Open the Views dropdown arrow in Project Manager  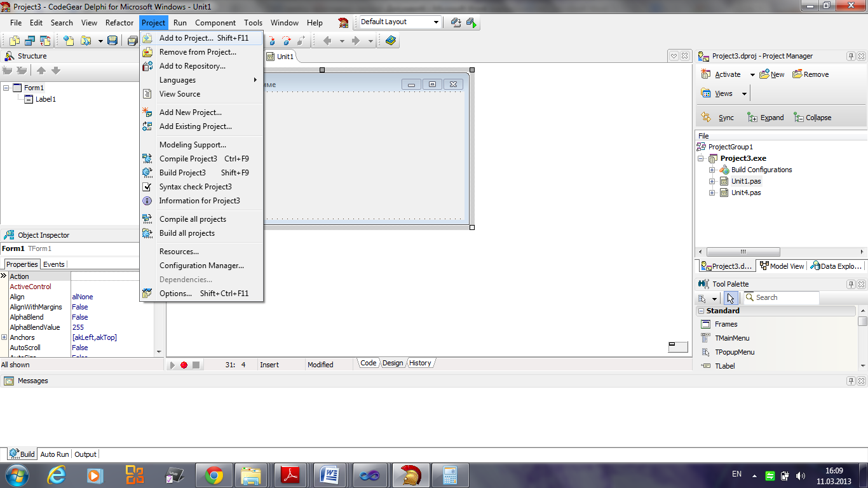click(744, 94)
